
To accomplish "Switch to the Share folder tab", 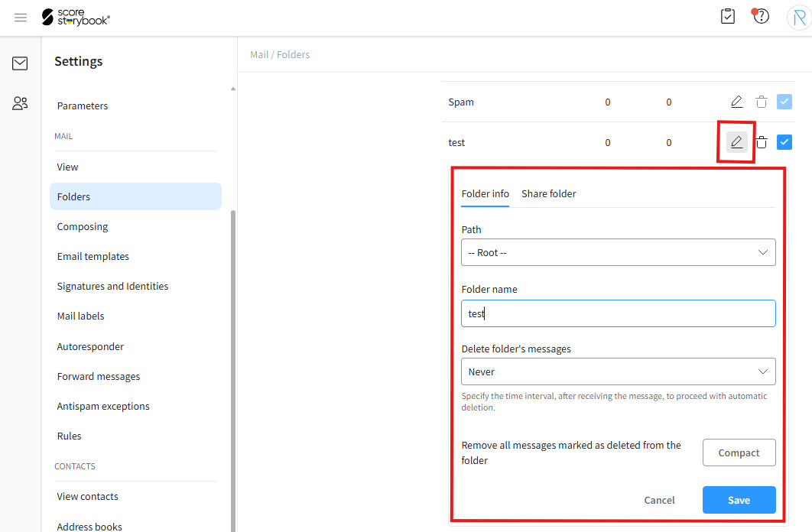I will [x=548, y=193].
